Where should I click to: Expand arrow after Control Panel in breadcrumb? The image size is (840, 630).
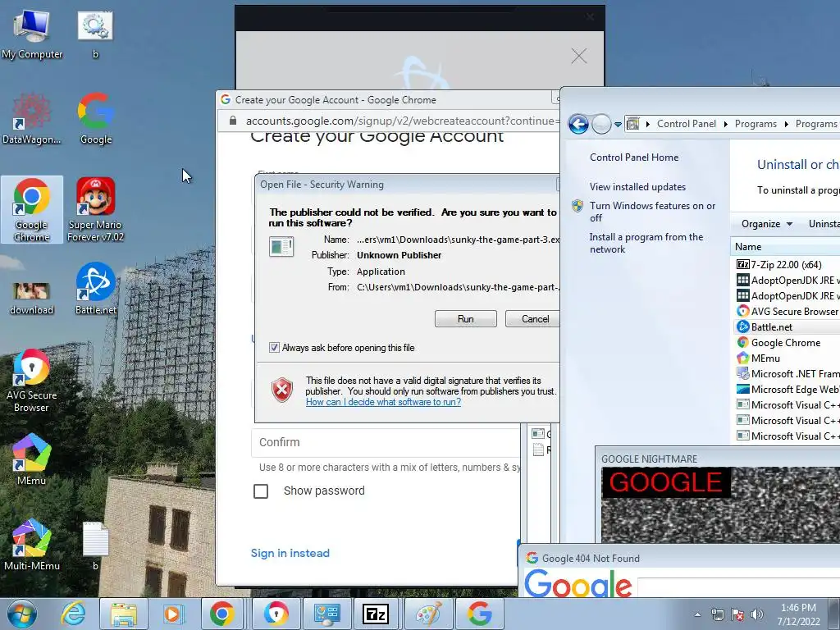[725, 125]
